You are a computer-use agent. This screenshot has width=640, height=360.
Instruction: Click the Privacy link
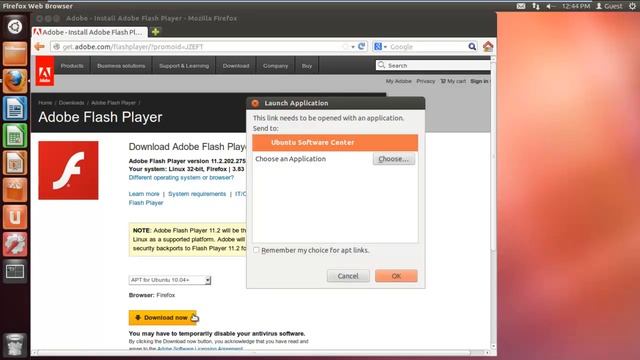pos(426,81)
